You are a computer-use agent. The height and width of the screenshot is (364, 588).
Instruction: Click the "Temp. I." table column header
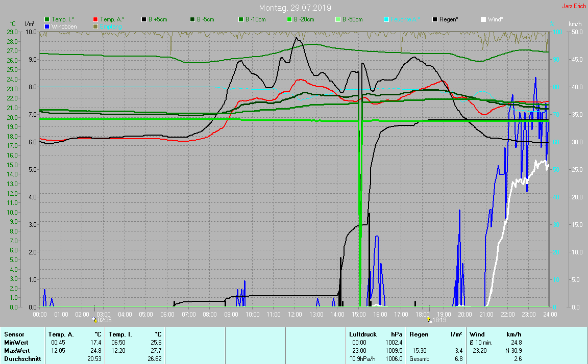(120, 334)
